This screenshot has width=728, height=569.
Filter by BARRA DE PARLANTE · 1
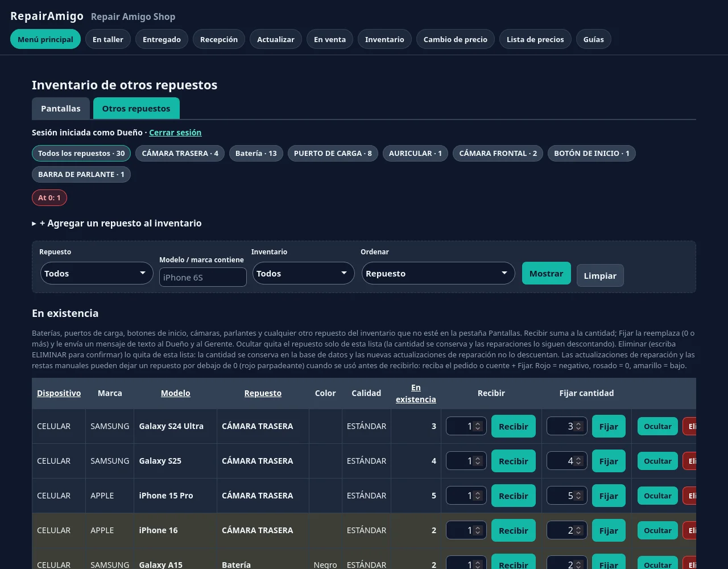pos(81,174)
